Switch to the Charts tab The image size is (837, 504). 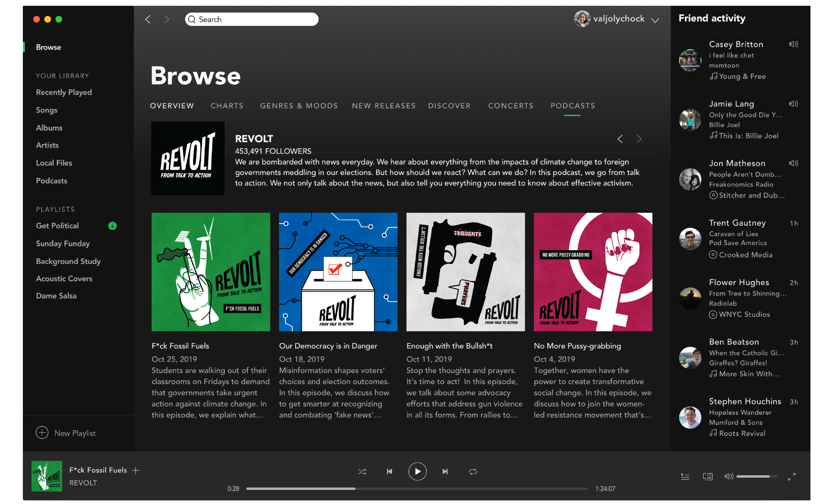point(227,106)
